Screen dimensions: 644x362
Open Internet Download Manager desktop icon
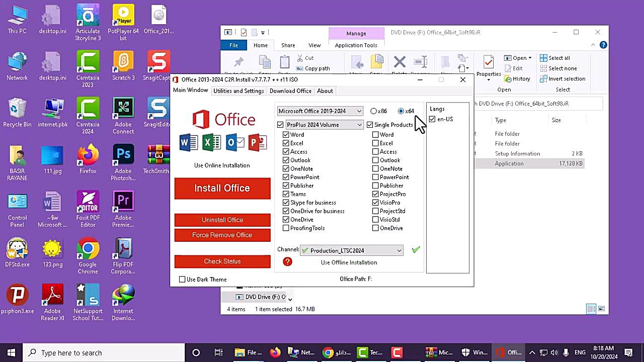(x=123, y=303)
